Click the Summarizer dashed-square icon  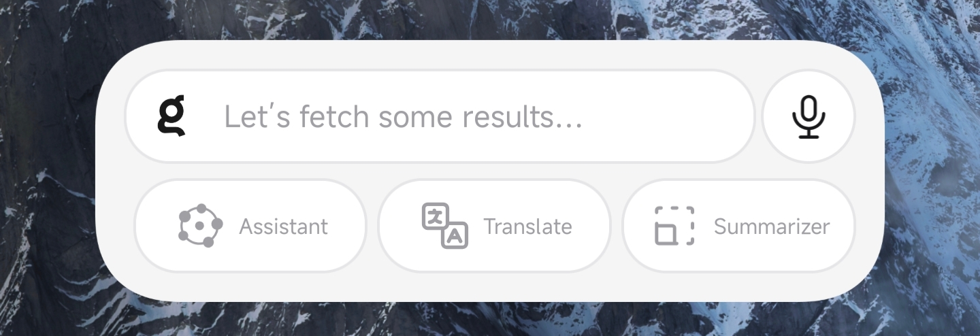[674, 226]
